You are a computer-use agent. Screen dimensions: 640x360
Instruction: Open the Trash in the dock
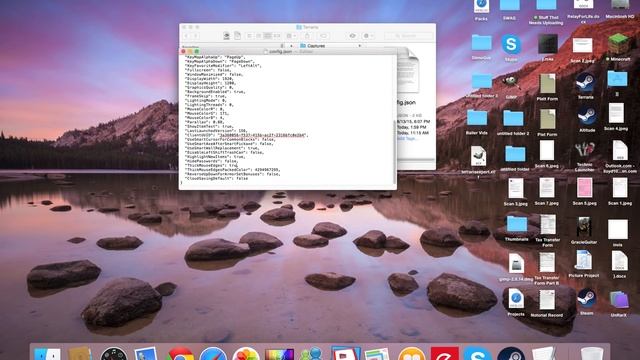tap(592, 353)
